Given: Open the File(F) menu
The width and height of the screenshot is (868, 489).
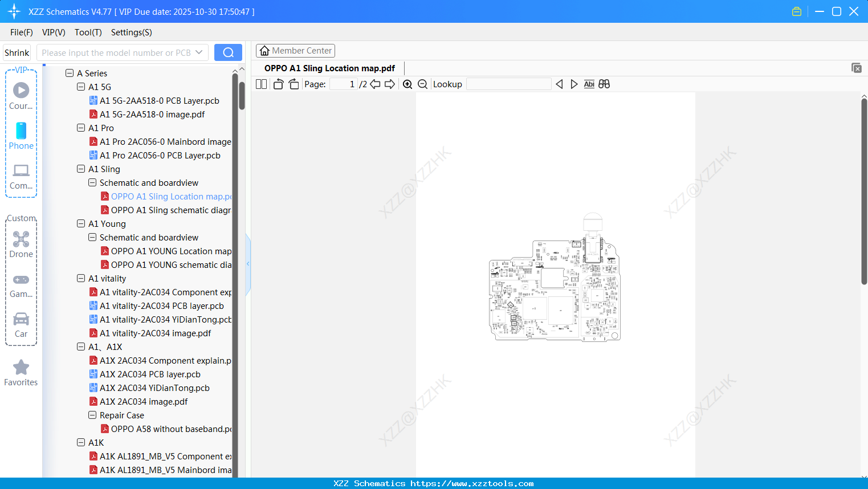Looking at the screenshot, I should pyautogui.click(x=22, y=32).
